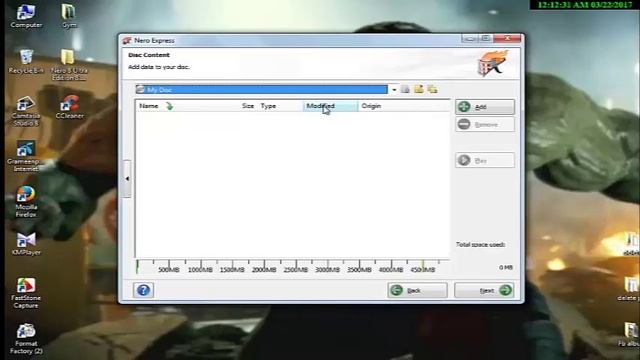
Task: Open the Gym folder on desktop
Action: click(69, 16)
